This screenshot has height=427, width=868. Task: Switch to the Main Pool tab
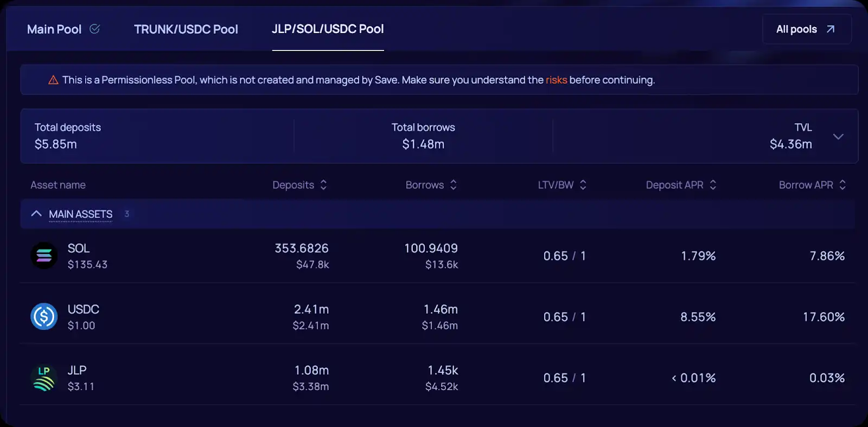(x=54, y=29)
